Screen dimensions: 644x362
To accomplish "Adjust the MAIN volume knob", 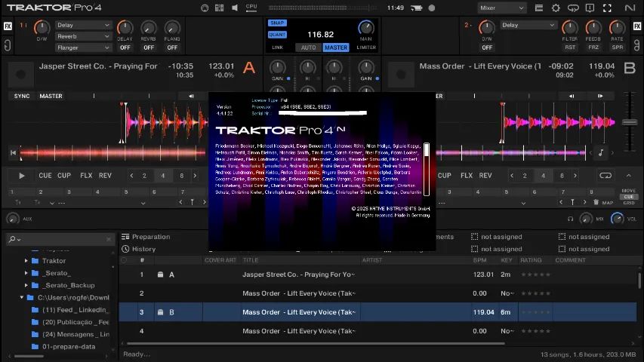I will coord(366,27).
